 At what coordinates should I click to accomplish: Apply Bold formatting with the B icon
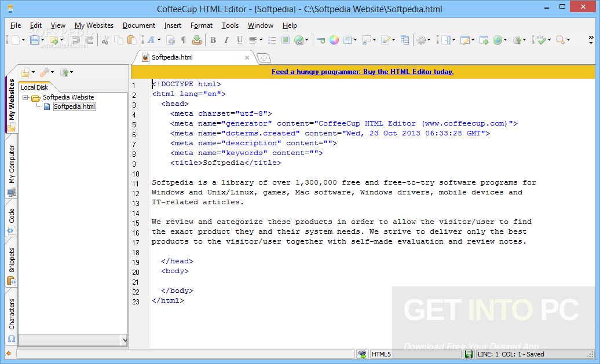[213, 40]
